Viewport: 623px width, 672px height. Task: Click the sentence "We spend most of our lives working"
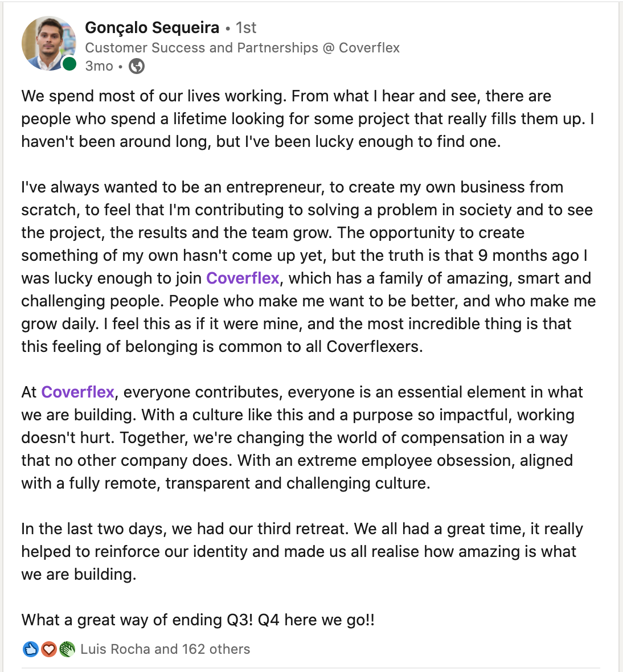153,96
